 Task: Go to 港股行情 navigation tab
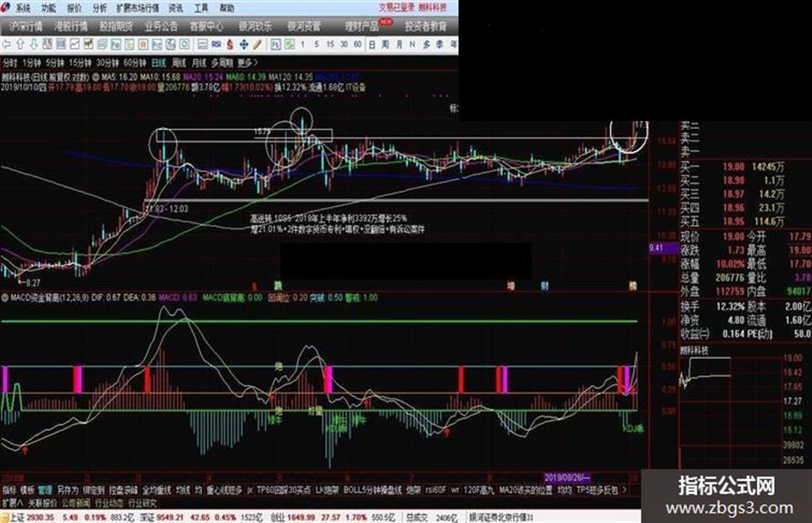coord(71,26)
